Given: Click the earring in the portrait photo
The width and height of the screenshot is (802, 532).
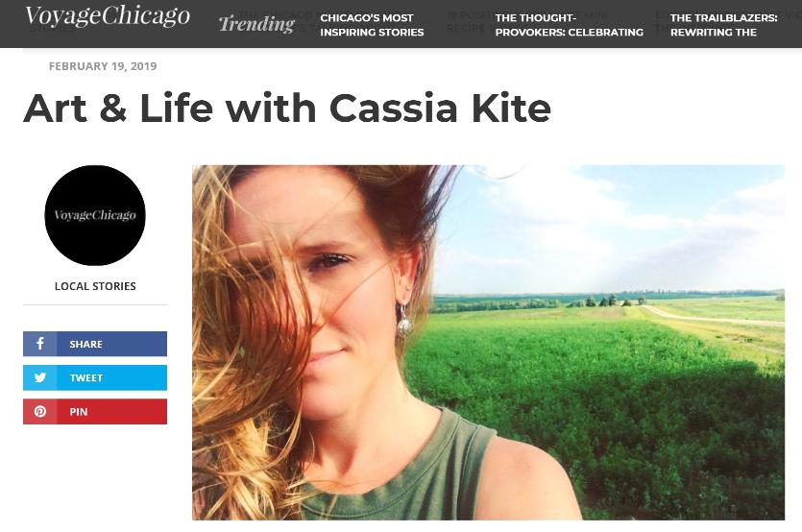Looking at the screenshot, I should tap(404, 322).
